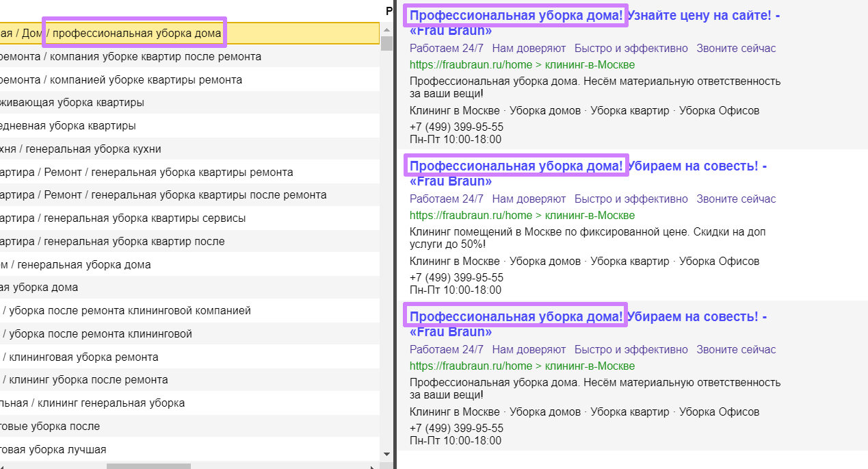This screenshot has height=469, width=868.
Task: Select row ending "едневная уборка квартиры"
Action: click(x=189, y=126)
